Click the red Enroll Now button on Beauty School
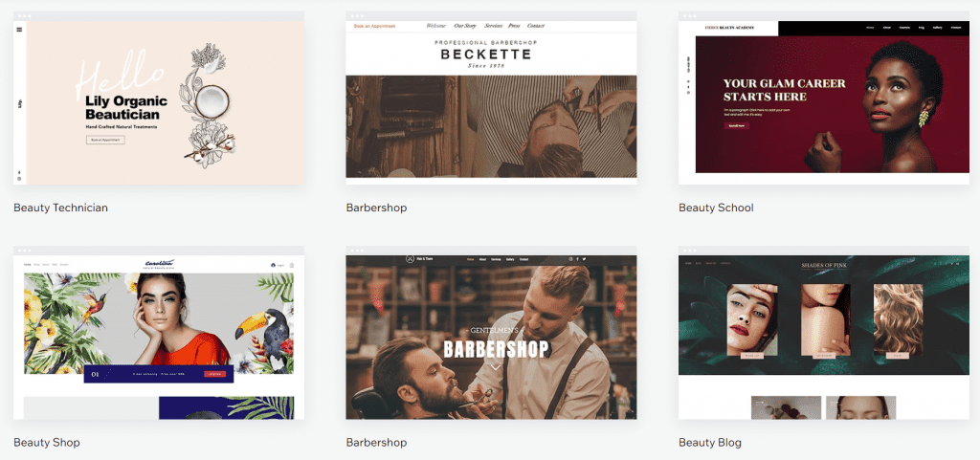 click(736, 125)
